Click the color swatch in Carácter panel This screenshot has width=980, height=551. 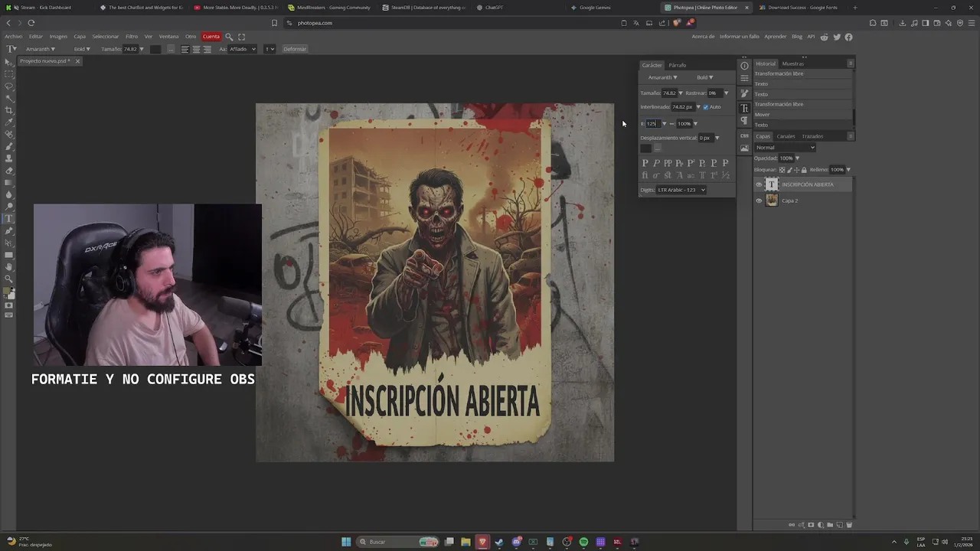click(645, 148)
